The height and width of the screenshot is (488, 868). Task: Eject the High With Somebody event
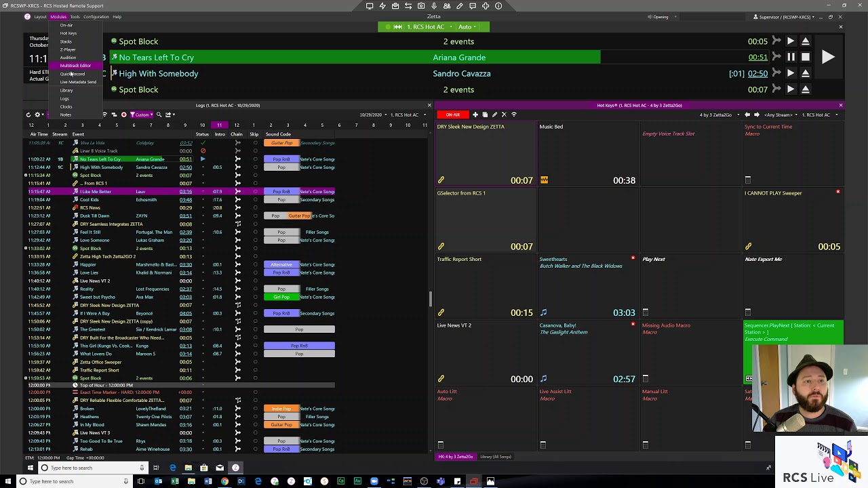click(x=806, y=73)
